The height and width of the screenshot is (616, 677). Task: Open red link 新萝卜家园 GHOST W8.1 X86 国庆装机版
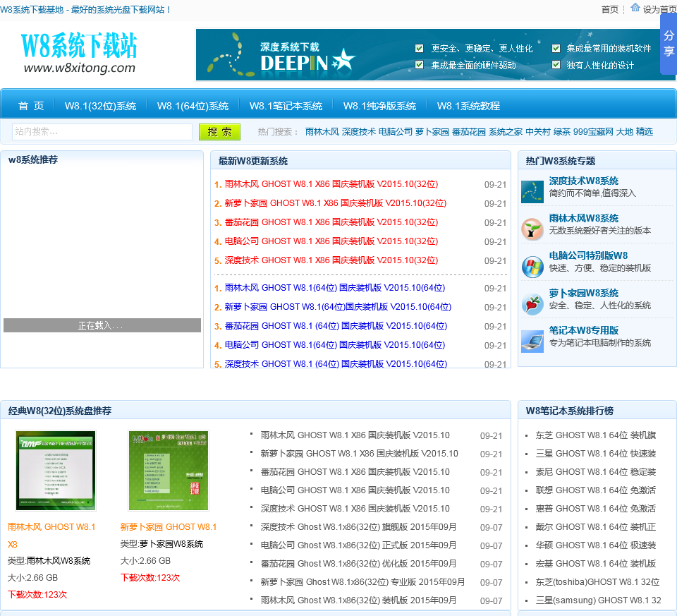tap(336, 203)
